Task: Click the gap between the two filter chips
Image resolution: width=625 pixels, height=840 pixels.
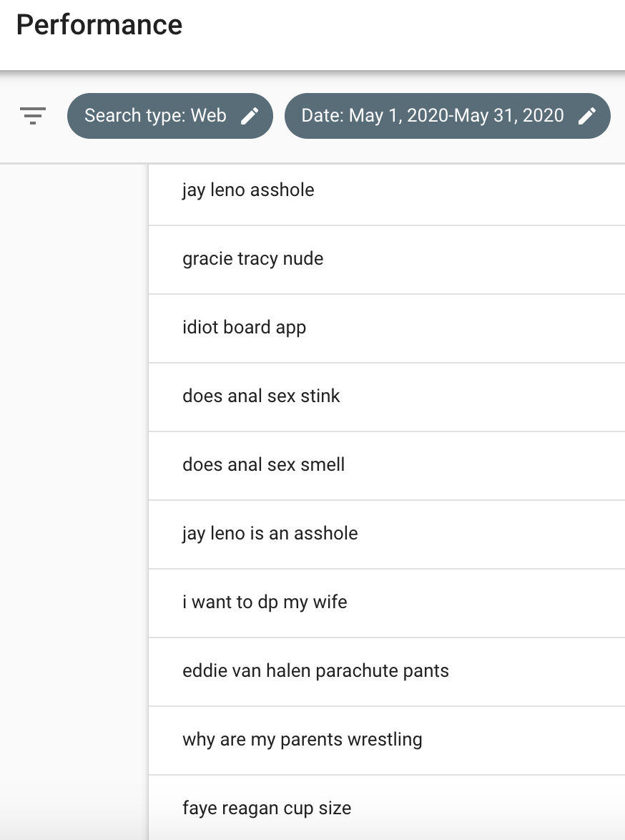Action: 279,116
